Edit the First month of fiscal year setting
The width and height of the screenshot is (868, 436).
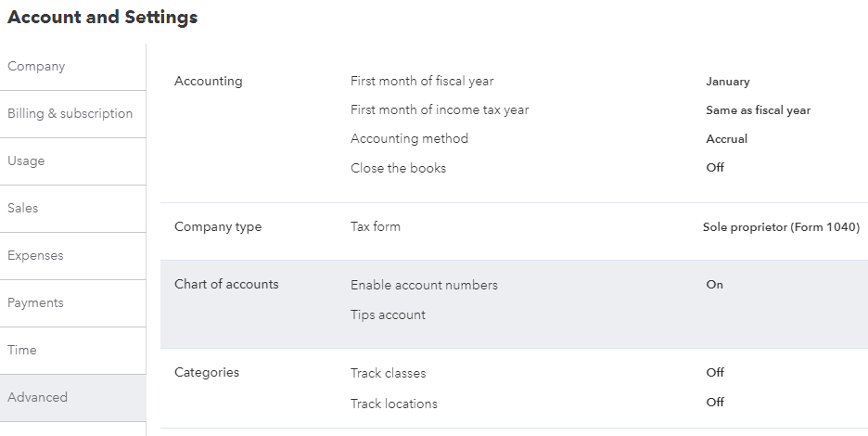(x=422, y=82)
